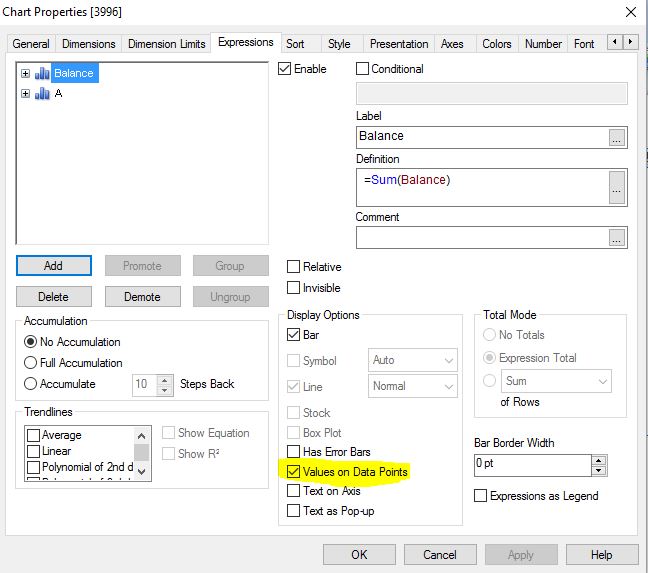Open the Comment ellipsis button
The image size is (648, 573).
(616, 238)
